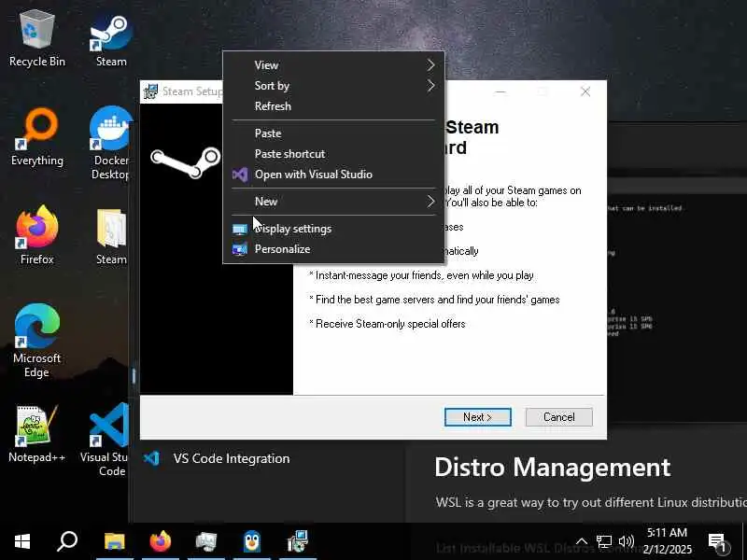Open the notification center icon
Image resolution: width=747 pixels, height=560 pixels.
tap(717, 542)
